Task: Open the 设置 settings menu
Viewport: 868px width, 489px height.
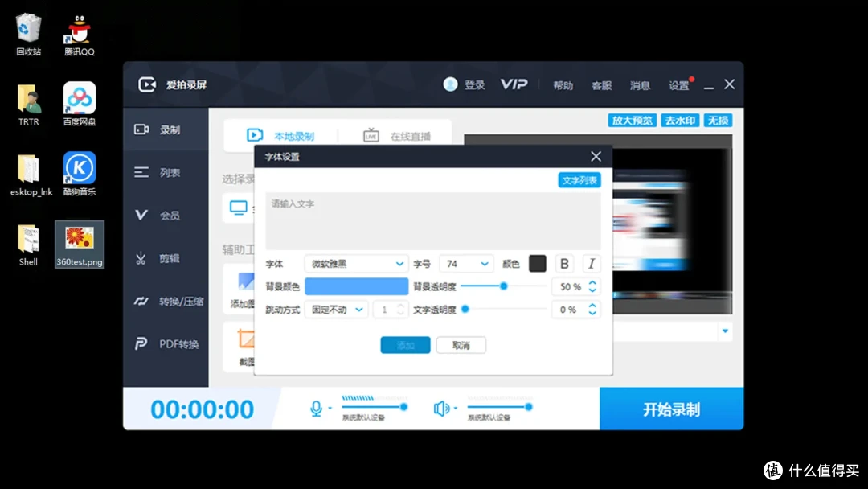Action: point(678,85)
